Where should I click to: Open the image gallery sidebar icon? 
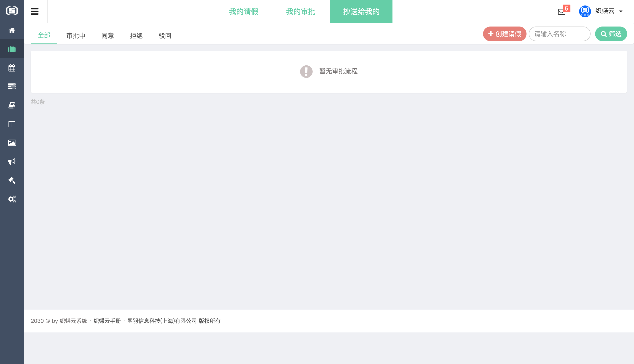(x=12, y=143)
